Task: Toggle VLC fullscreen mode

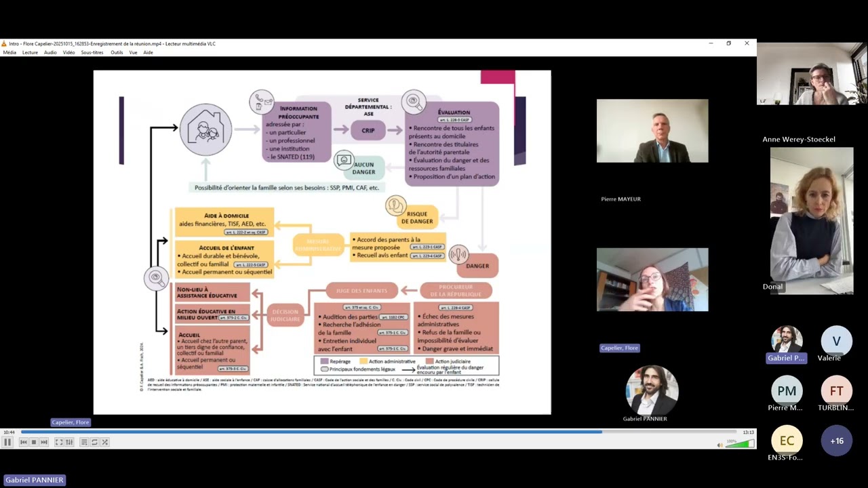Action: pos(59,442)
